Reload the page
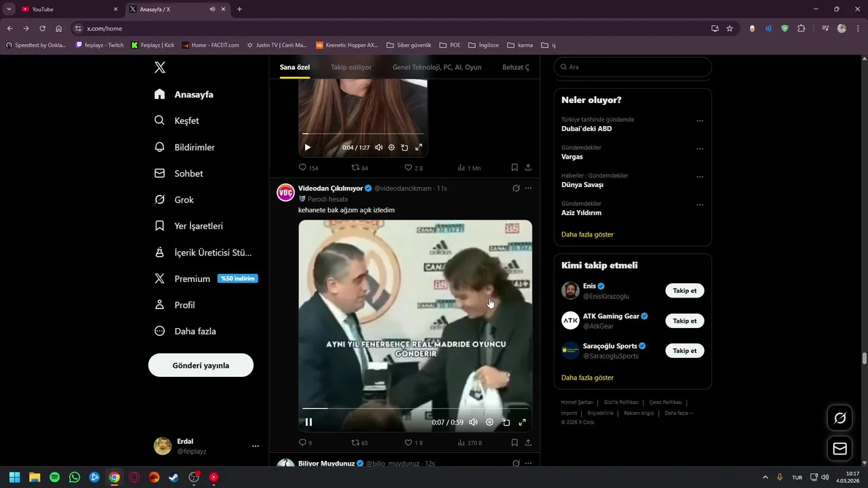Image resolution: width=868 pixels, height=488 pixels. pos(42,28)
